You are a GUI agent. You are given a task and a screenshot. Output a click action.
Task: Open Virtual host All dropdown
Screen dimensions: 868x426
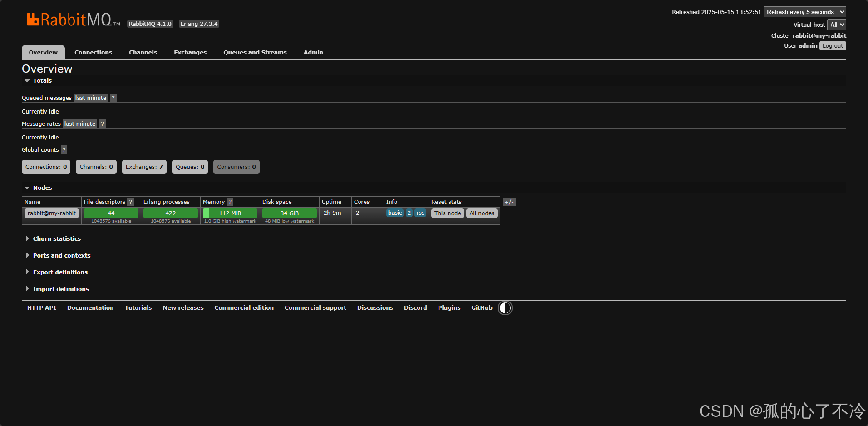pos(837,25)
